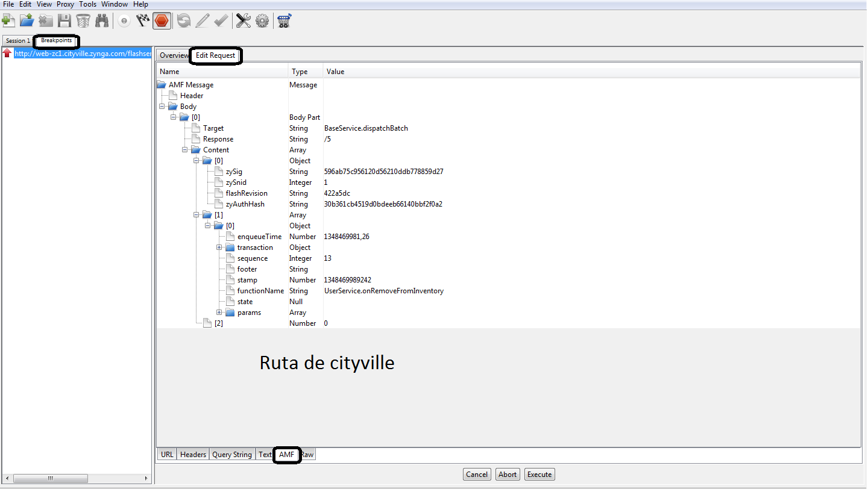Collapse the Body node
Viewport: 868px width, 489px height.
point(162,107)
